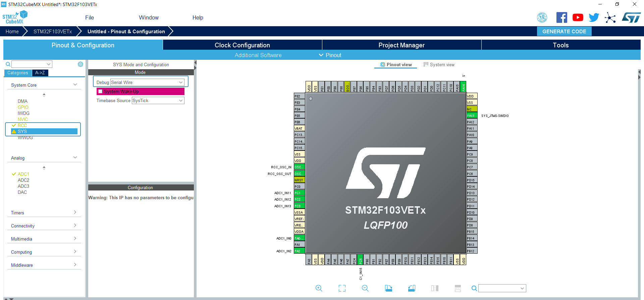Rotate the chip clockwise
The width and height of the screenshot is (644, 300).
[388, 288]
